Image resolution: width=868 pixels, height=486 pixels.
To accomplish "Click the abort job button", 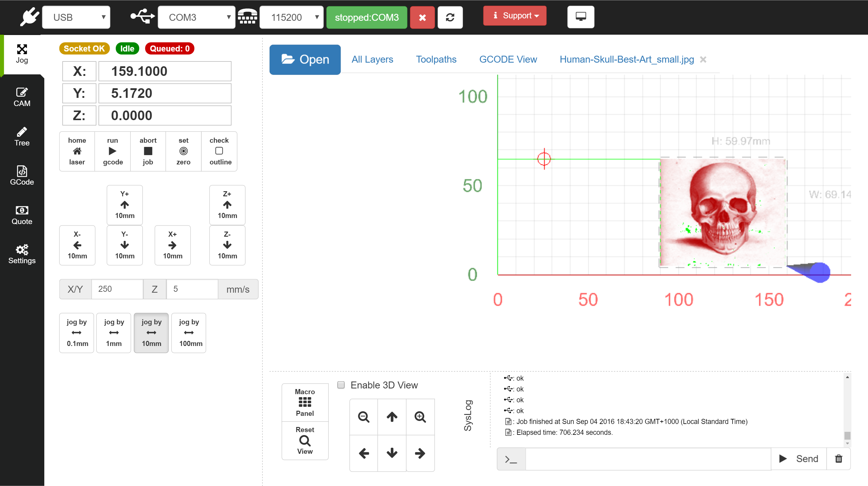I will (x=148, y=151).
